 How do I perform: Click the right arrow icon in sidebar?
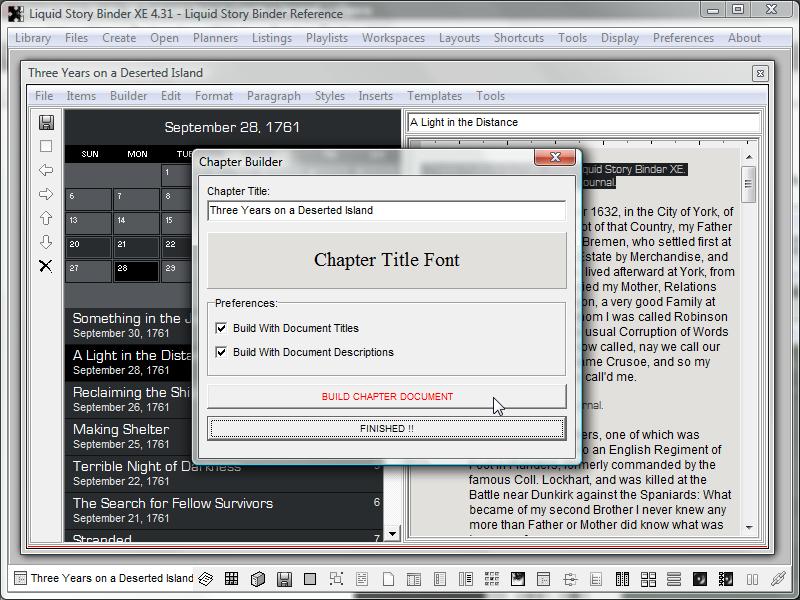click(x=46, y=194)
